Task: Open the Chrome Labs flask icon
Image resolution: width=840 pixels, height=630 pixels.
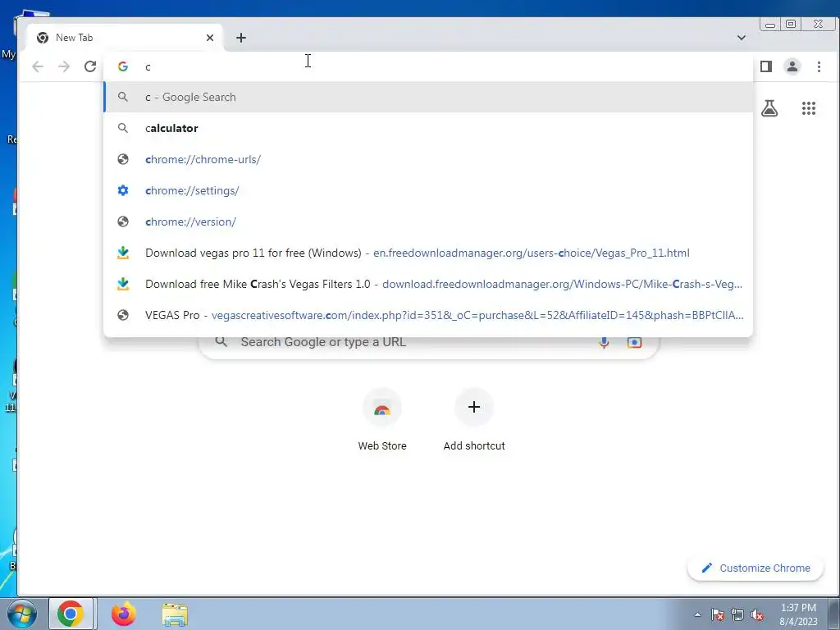Action: tap(769, 109)
